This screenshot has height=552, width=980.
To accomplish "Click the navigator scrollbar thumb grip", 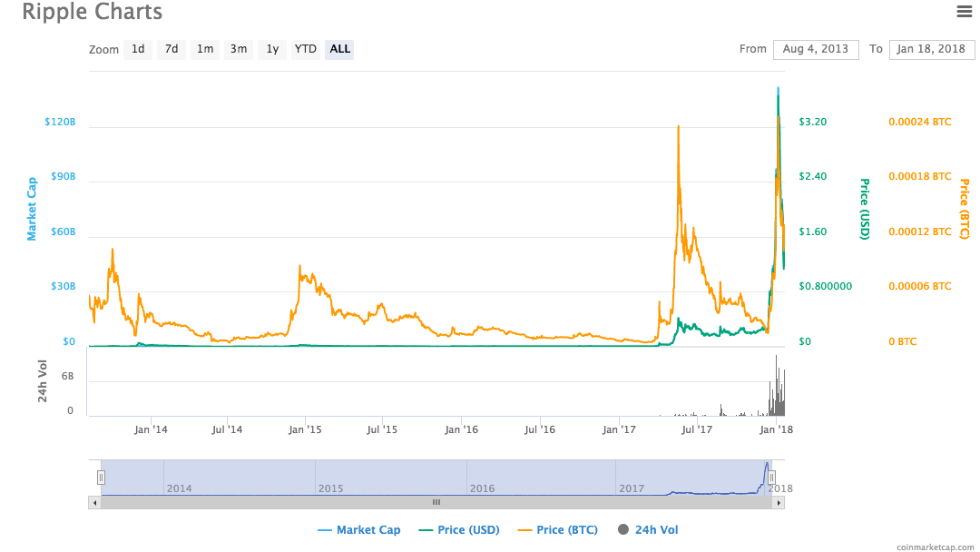I will pos(436,502).
